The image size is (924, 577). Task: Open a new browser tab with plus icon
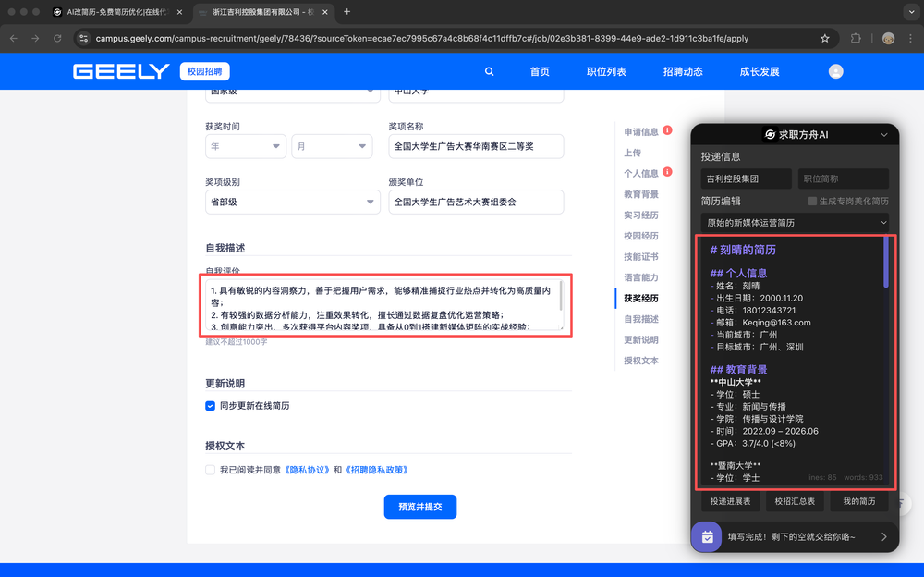pos(347,12)
